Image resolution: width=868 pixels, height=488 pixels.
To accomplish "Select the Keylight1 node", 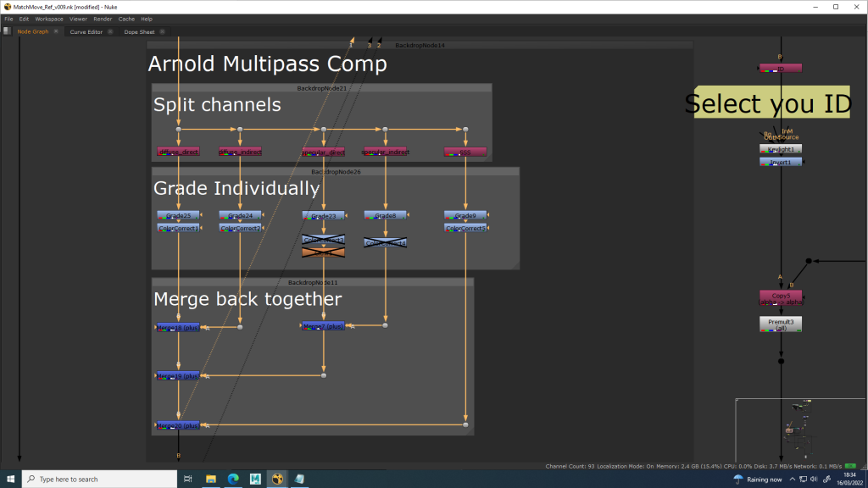I will click(781, 149).
